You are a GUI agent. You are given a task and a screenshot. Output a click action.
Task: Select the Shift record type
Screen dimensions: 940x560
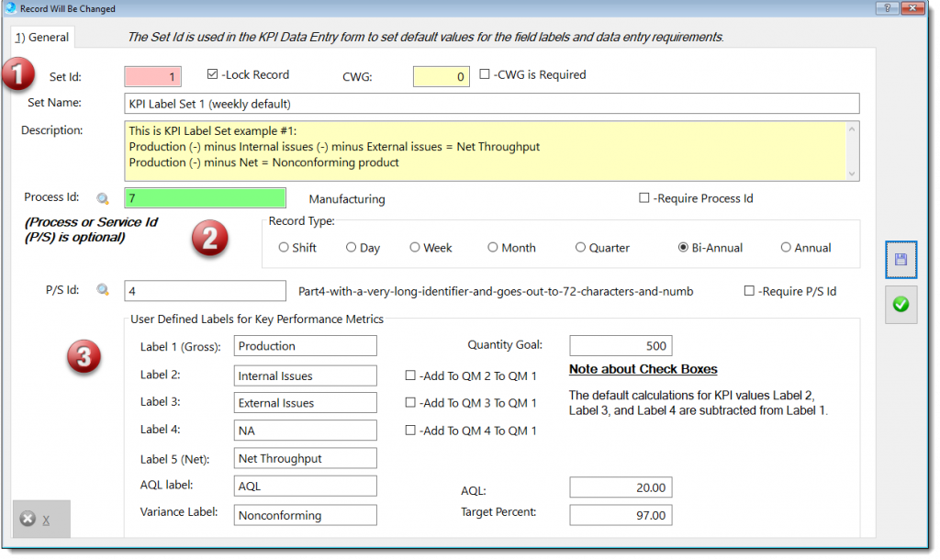click(284, 247)
